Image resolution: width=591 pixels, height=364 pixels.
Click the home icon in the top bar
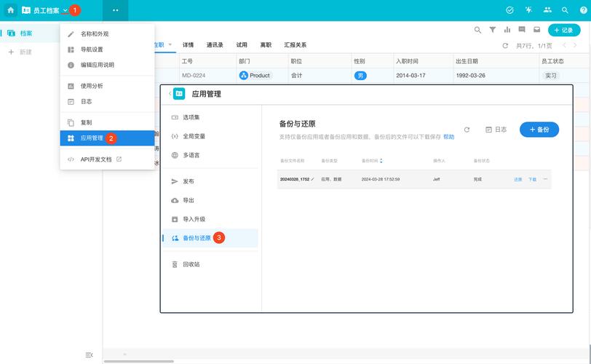(x=10, y=10)
